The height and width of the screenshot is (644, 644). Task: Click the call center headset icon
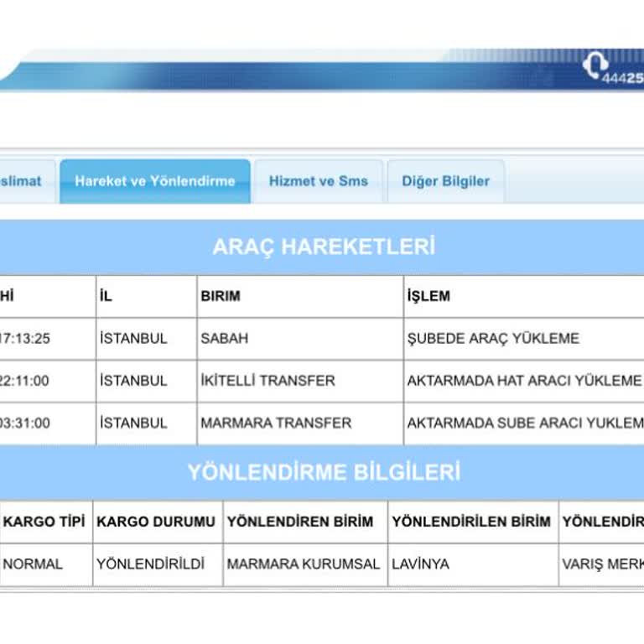click(595, 65)
